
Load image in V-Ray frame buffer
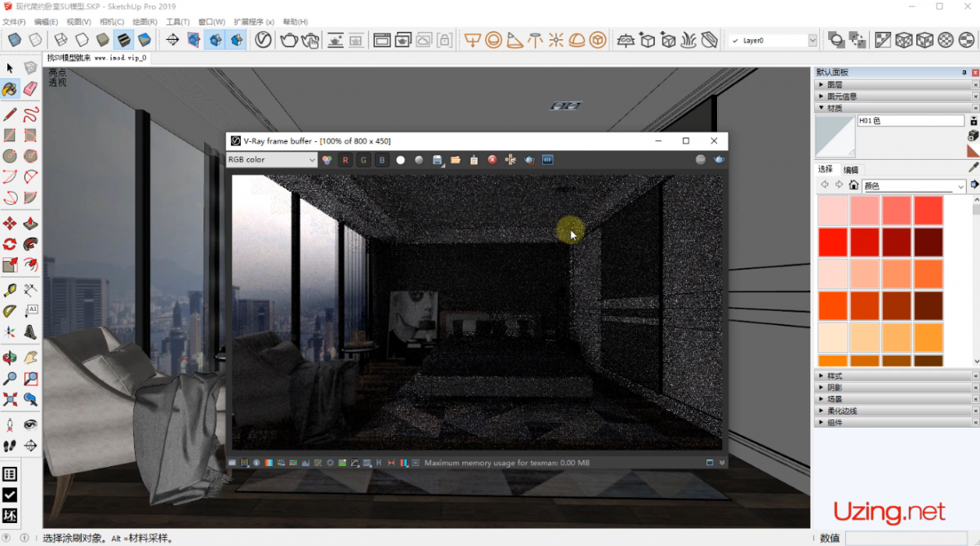point(456,160)
